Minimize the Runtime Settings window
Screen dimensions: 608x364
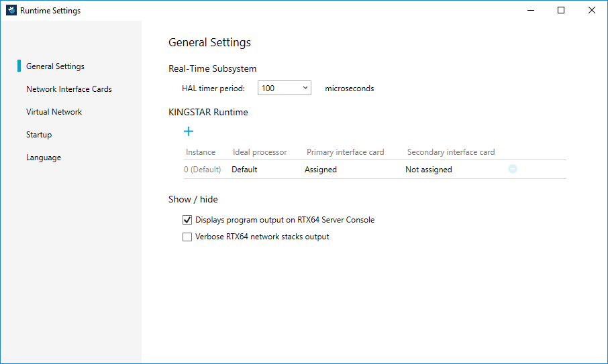point(530,10)
